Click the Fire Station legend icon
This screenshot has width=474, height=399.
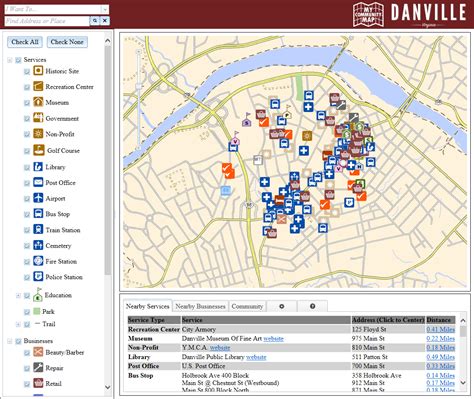click(x=38, y=261)
